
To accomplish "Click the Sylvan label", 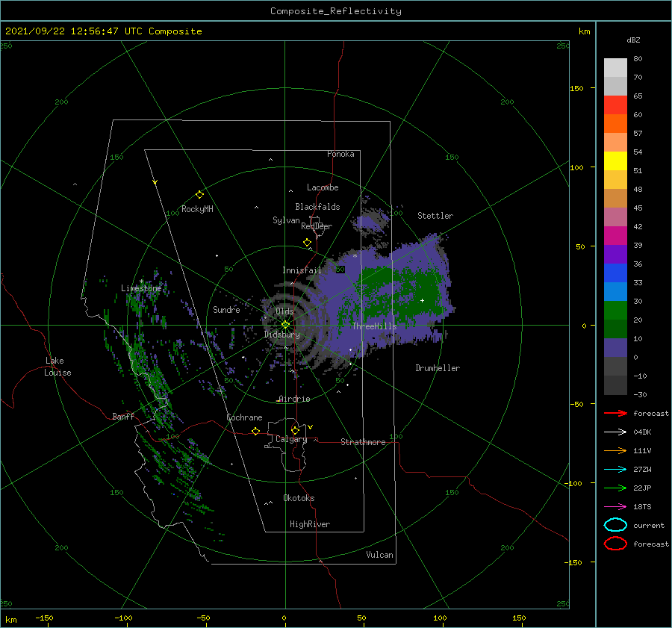I will click(286, 220).
